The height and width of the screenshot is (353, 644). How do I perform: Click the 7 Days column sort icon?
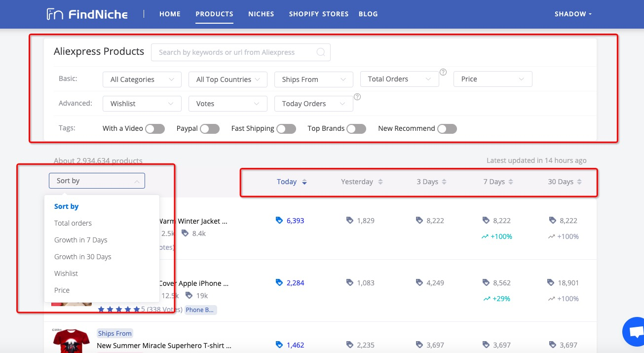(511, 182)
